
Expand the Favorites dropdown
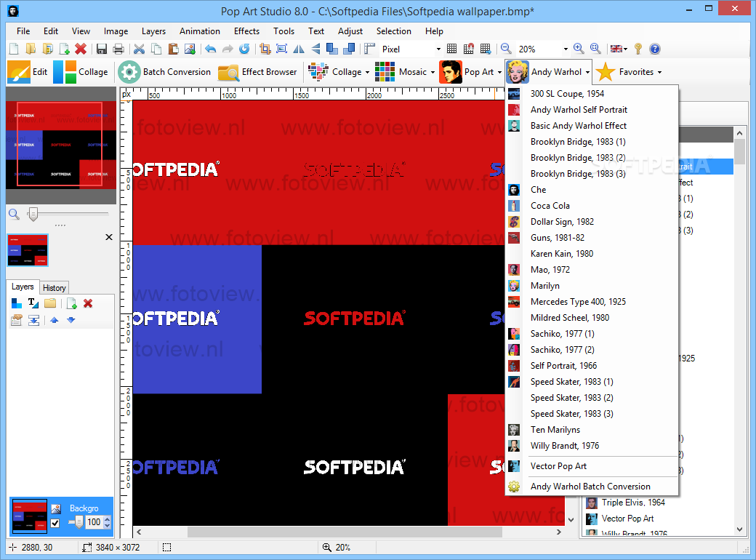[x=659, y=72]
